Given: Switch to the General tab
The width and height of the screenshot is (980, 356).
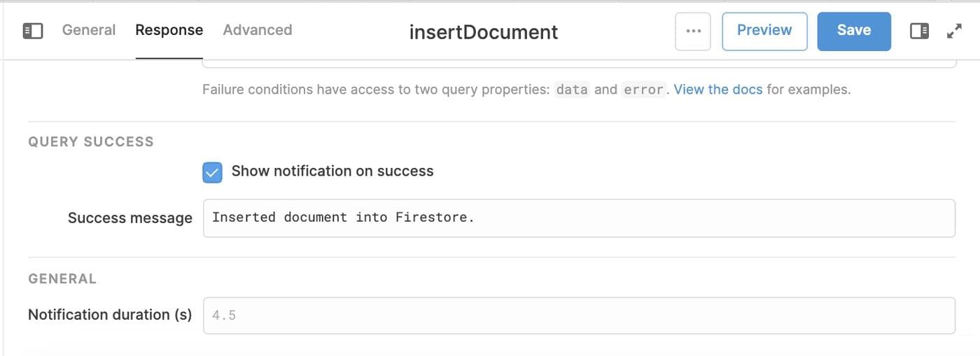Looking at the screenshot, I should (x=89, y=30).
